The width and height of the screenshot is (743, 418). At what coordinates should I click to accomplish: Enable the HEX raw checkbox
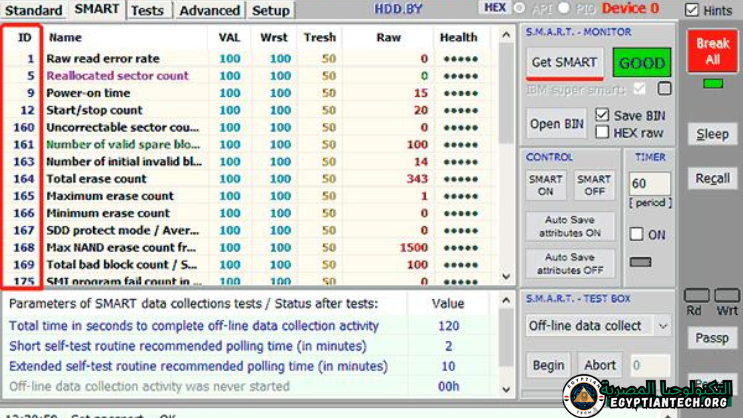coord(601,132)
